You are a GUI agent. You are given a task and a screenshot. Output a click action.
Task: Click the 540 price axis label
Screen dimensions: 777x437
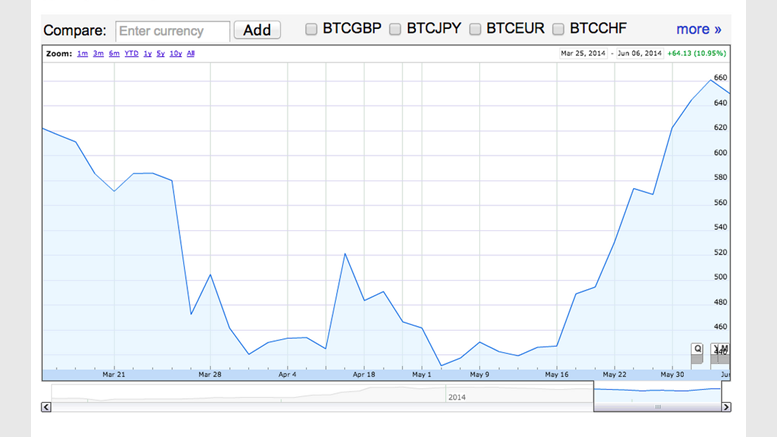(721, 227)
